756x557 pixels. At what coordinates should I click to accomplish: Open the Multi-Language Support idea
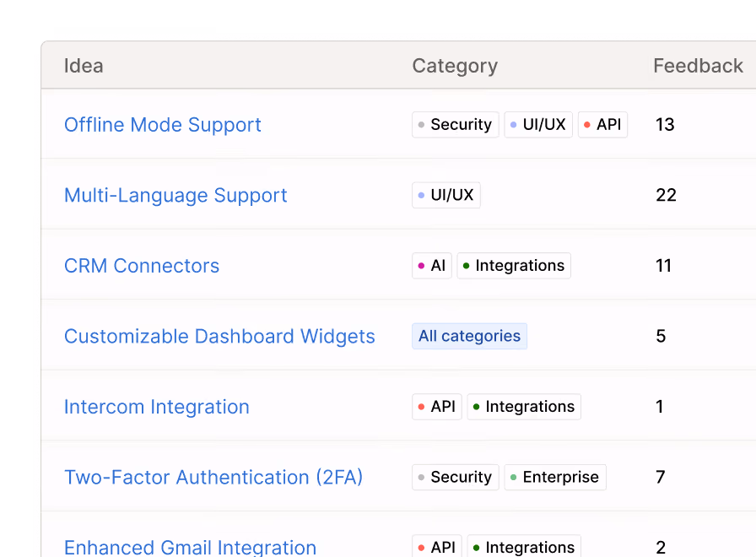pos(175,195)
